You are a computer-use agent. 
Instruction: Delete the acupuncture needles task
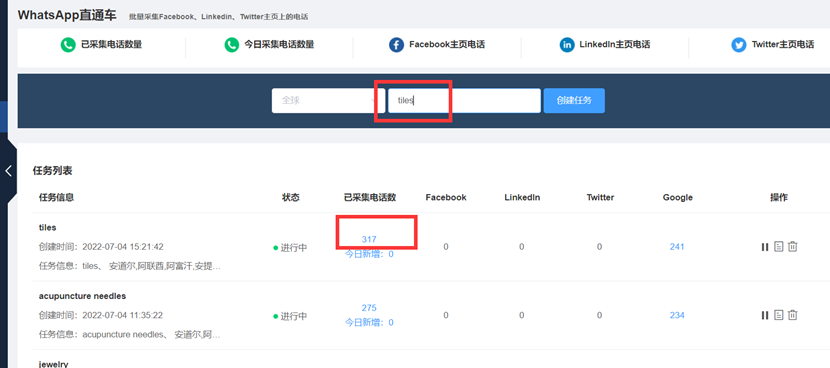792,315
